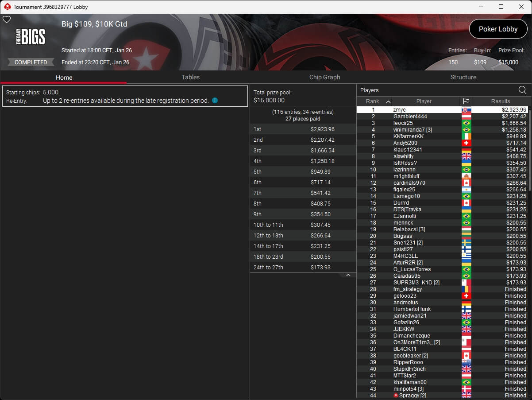Click the Poker Lobby button
Screen dimensions: 532x400
point(498,29)
